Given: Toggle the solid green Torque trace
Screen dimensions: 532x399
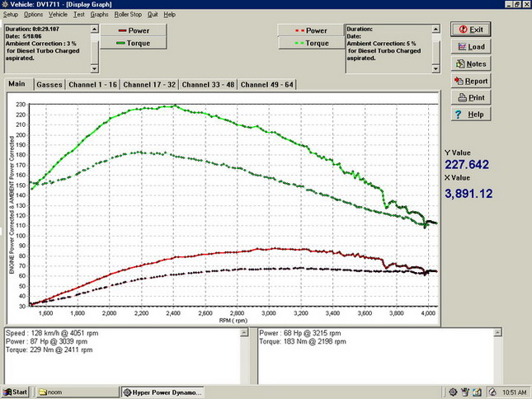Looking at the screenshot, I should click(x=133, y=43).
